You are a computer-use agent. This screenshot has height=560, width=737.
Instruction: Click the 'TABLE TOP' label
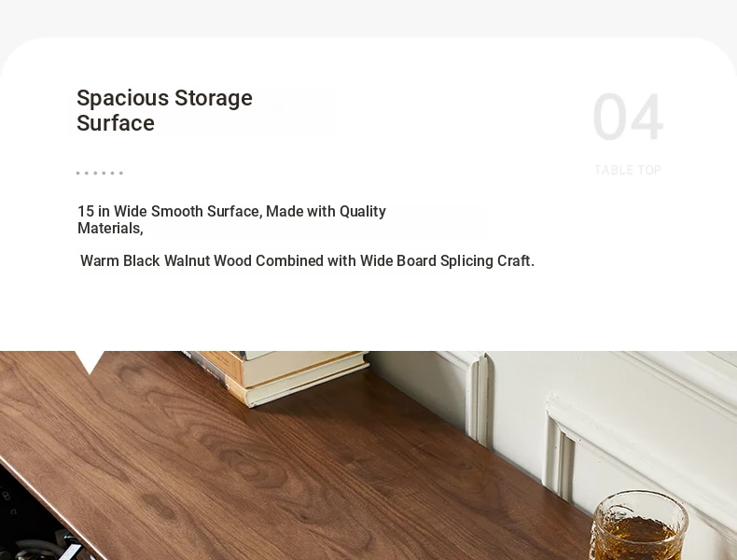point(628,170)
